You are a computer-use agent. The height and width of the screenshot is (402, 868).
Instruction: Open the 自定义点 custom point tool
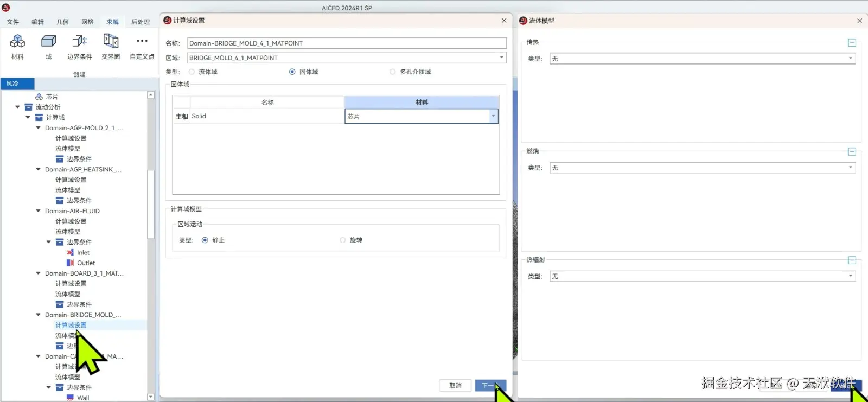tap(142, 46)
